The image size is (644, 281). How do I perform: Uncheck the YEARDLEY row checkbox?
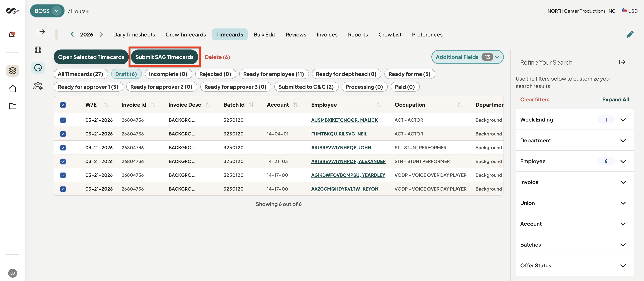tap(63, 175)
